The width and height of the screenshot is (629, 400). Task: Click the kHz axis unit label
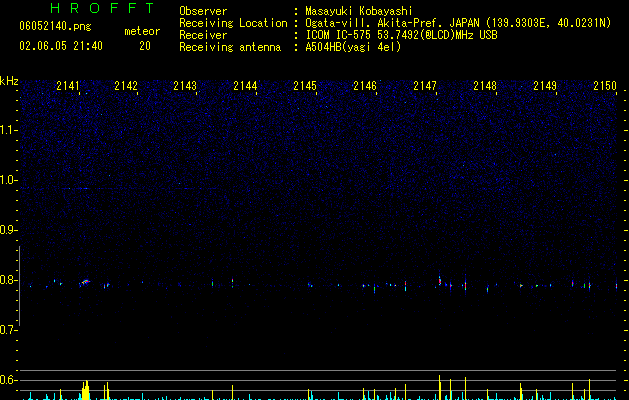(x=9, y=81)
